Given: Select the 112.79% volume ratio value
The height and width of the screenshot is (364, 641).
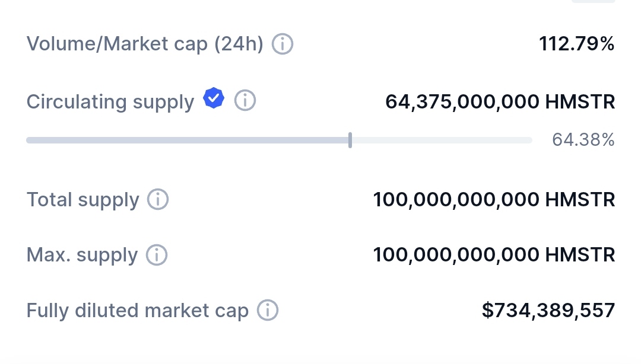Looking at the screenshot, I should [576, 43].
